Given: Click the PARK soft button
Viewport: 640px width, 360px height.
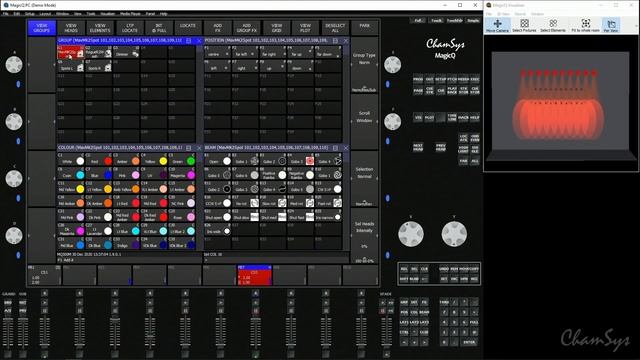Looking at the screenshot, I should coord(364,28).
